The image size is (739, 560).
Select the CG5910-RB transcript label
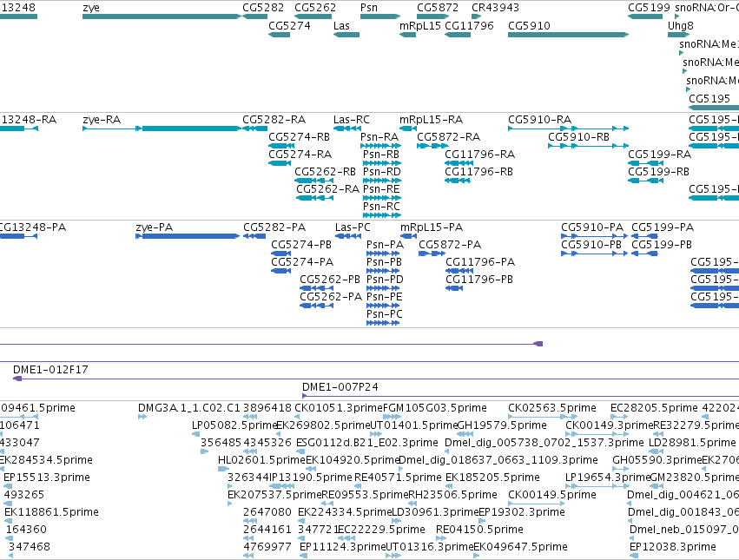(578, 137)
